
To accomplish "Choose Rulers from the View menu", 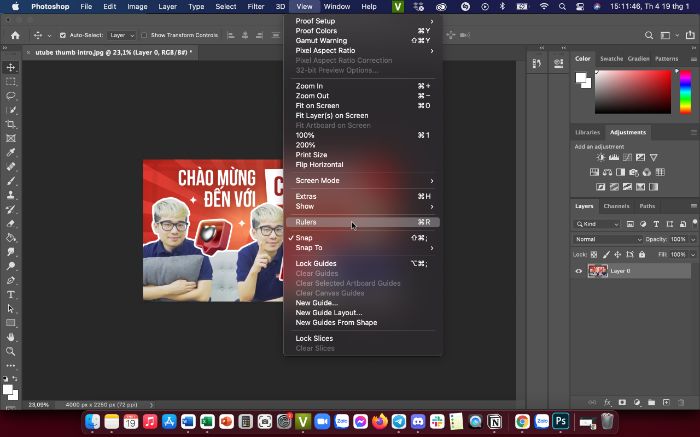I will tap(362, 222).
